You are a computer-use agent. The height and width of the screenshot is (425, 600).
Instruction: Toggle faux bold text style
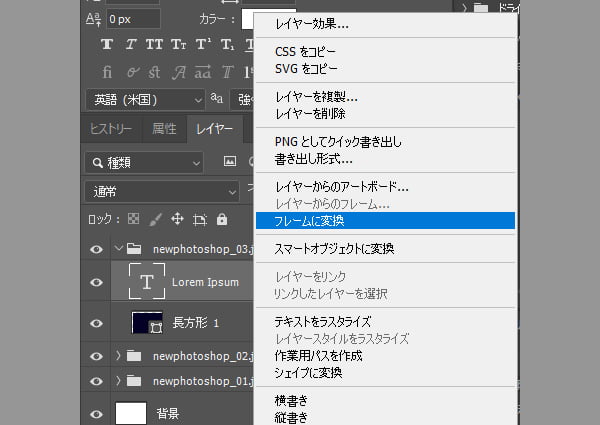click(108, 45)
